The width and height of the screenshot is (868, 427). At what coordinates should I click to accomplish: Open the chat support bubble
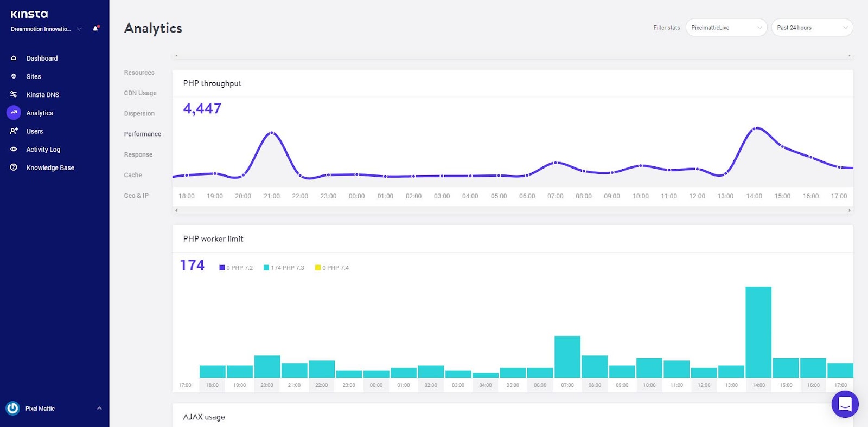(x=845, y=404)
